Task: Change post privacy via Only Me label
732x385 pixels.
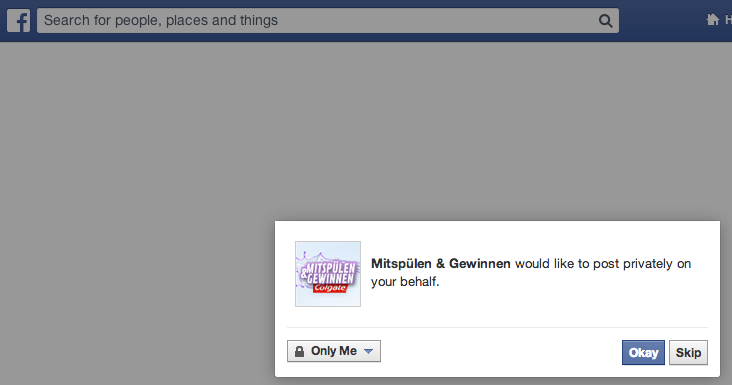Action: click(334, 351)
